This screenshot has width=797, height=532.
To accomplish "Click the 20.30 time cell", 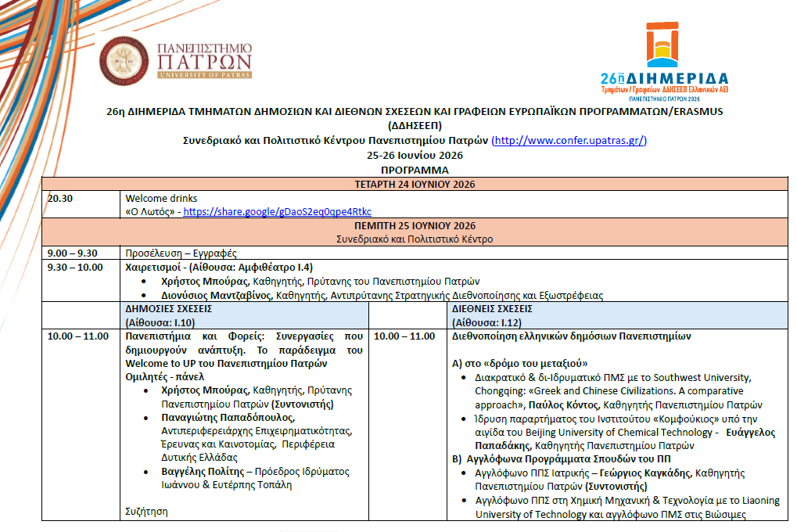I will click(81, 204).
